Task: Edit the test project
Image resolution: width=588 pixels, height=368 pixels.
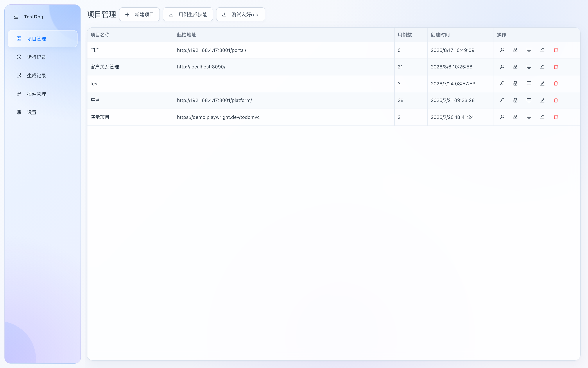Action: [x=542, y=84]
